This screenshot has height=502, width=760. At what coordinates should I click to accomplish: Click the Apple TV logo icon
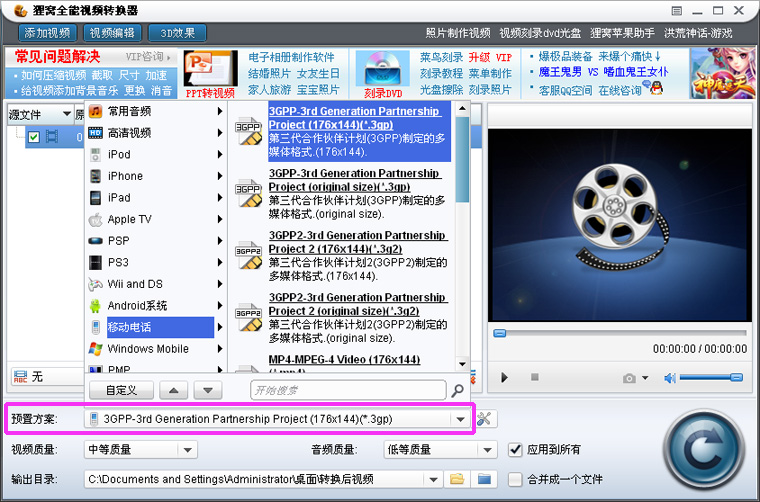tap(95, 219)
